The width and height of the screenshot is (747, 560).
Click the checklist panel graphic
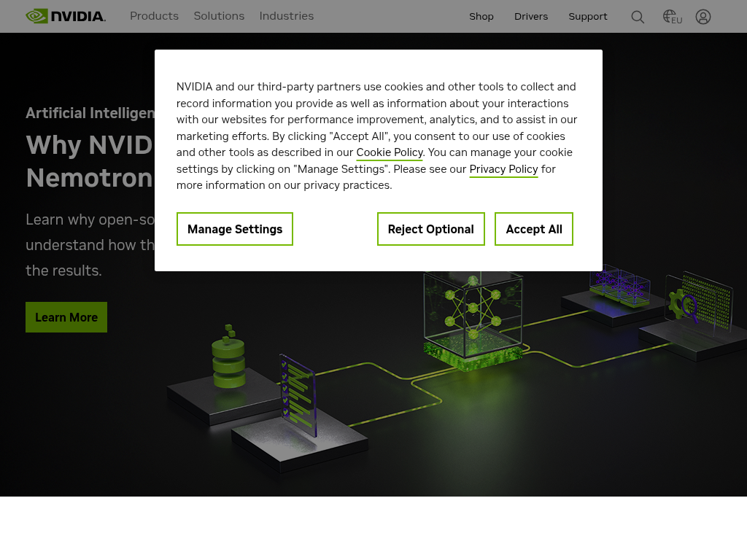(297, 395)
